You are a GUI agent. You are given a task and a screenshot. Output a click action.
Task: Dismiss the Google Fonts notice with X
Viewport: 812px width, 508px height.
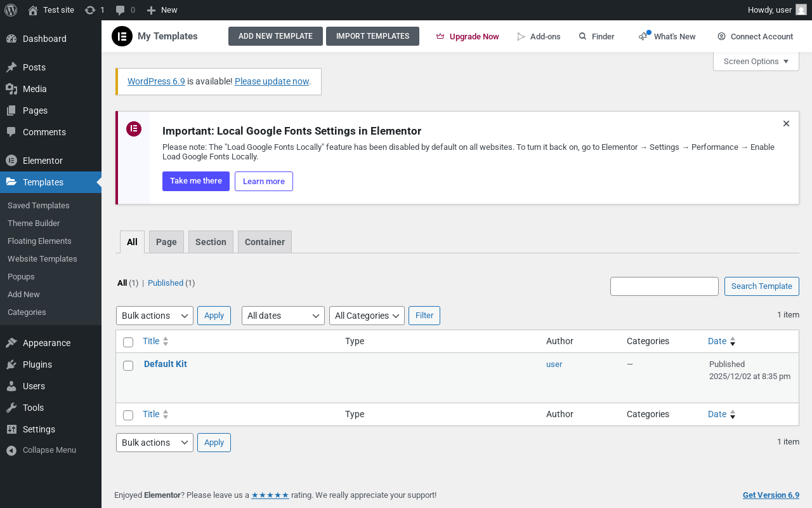pos(786,124)
